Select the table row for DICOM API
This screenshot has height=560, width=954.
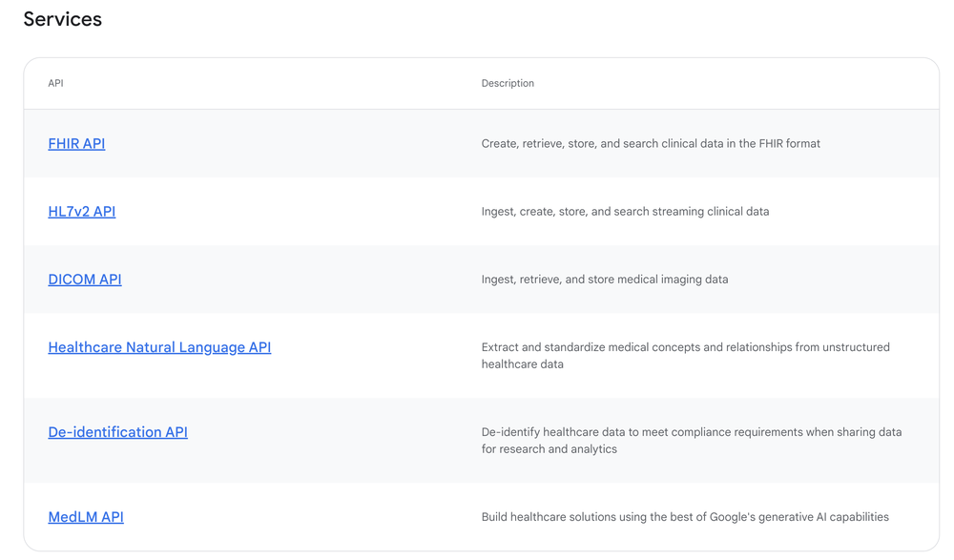[x=286, y=280]
